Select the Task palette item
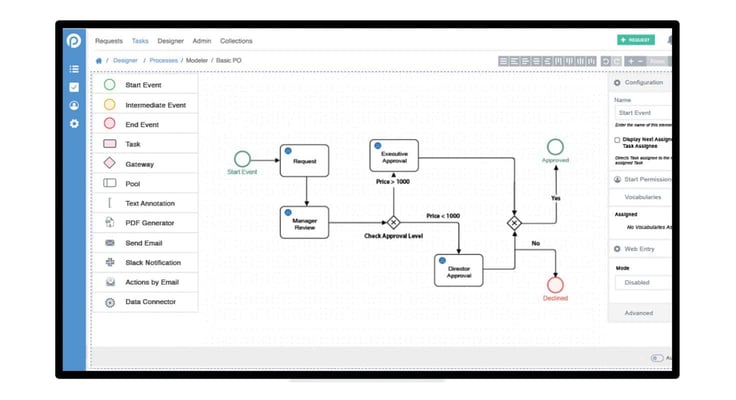The height and width of the screenshot is (400, 736). click(x=146, y=144)
